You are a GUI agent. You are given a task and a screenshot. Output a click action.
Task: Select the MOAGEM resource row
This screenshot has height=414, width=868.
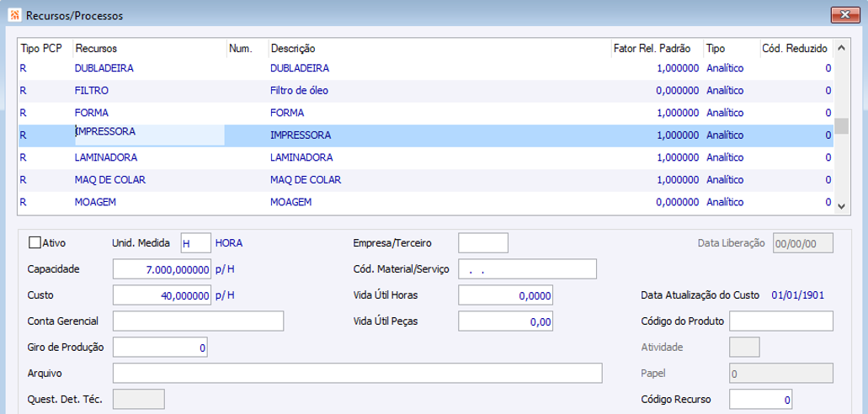tap(426, 203)
